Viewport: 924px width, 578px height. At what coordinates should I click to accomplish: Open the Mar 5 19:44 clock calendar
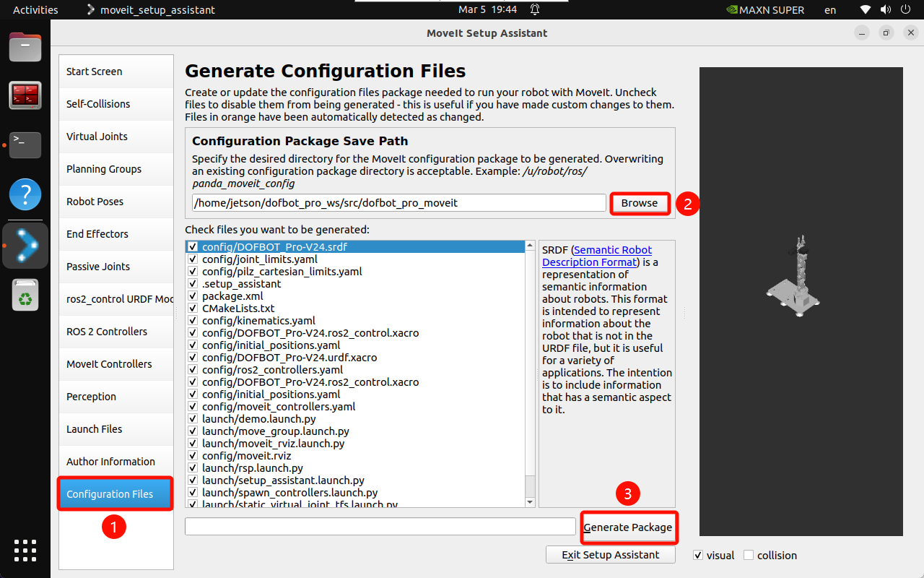point(488,10)
